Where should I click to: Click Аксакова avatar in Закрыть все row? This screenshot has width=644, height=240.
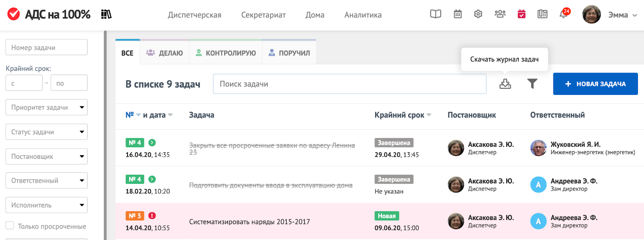[x=456, y=148]
